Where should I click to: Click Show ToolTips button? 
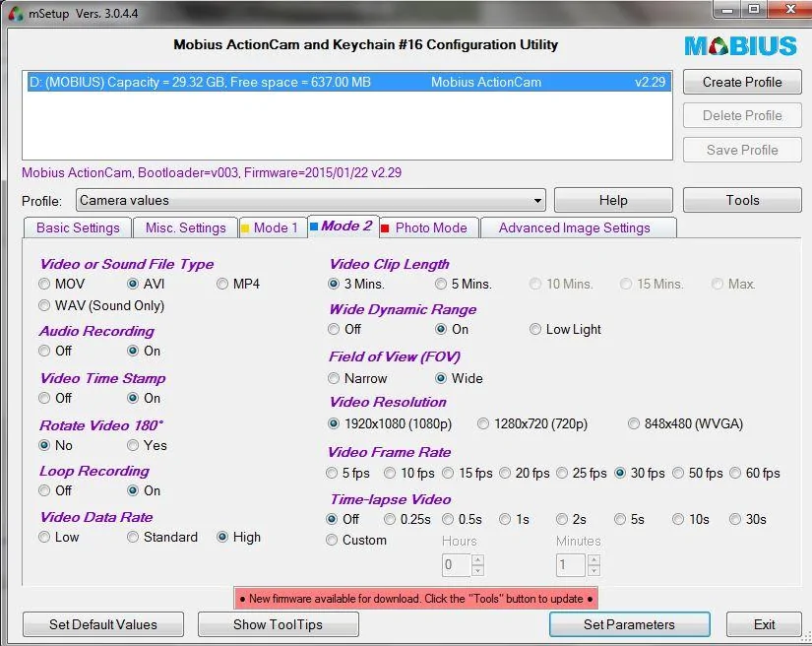click(x=279, y=624)
